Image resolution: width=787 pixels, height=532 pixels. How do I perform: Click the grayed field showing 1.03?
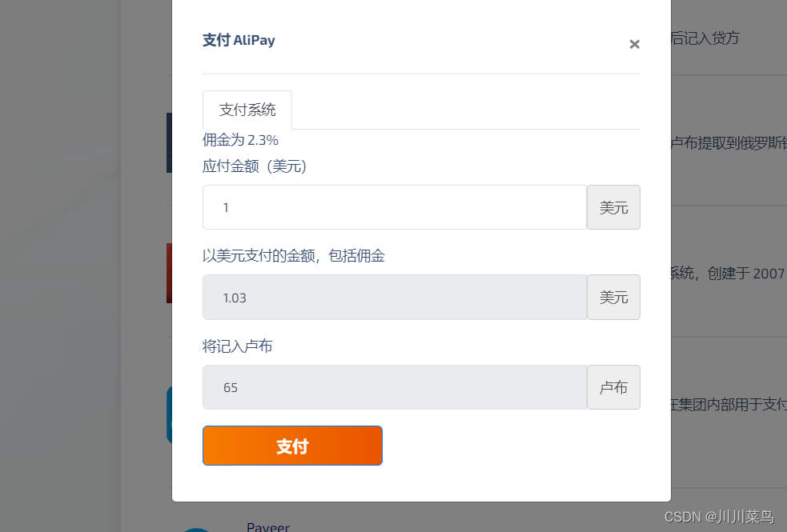pos(394,297)
